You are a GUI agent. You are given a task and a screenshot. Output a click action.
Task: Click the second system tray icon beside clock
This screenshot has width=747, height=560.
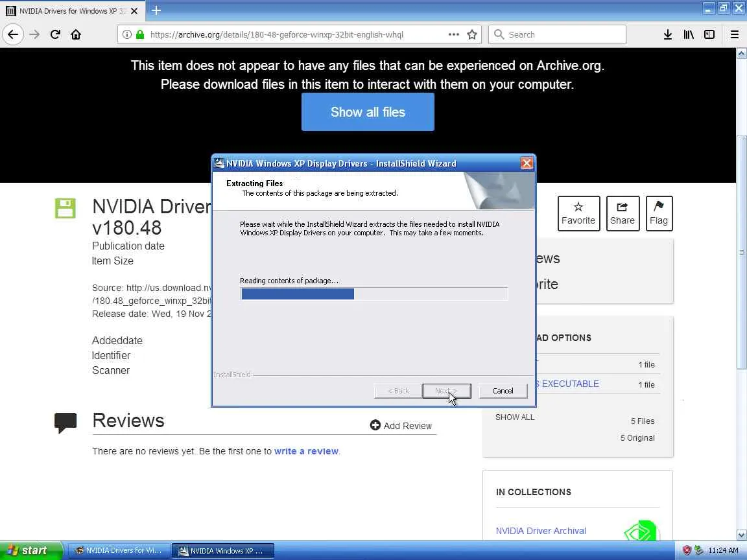(698, 550)
